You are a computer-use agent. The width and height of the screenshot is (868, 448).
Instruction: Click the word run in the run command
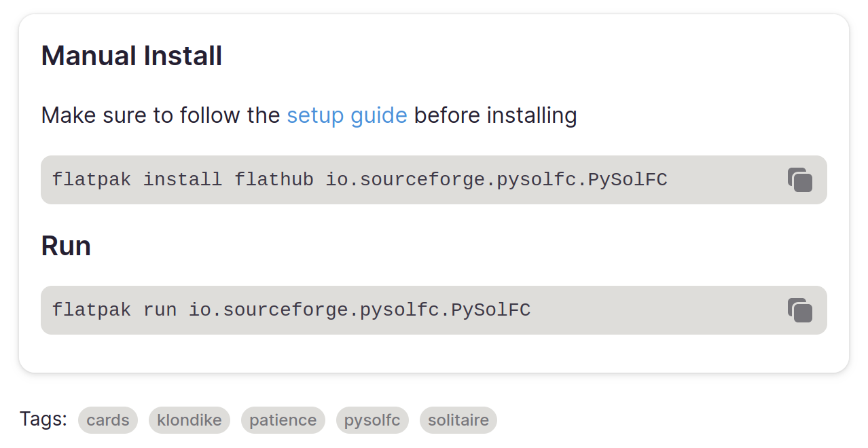(160, 310)
